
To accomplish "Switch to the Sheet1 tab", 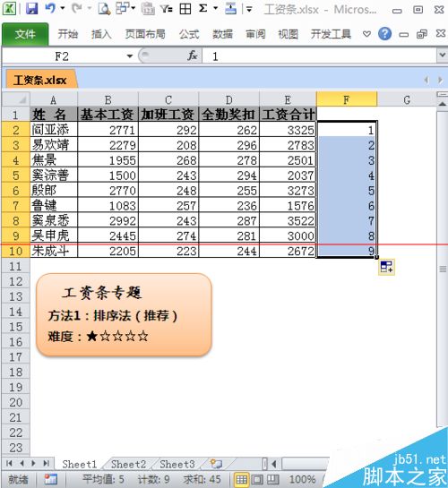I will pos(80,464).
